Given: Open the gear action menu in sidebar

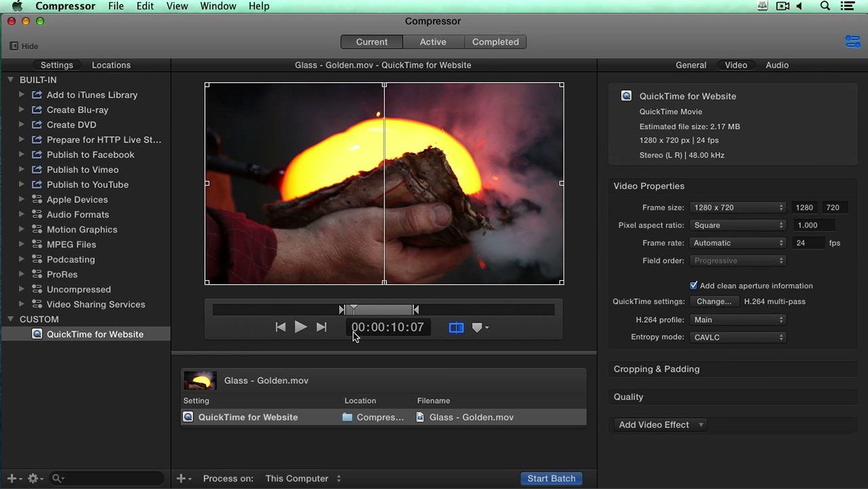Looking at the screenshot, I should 35,478.
